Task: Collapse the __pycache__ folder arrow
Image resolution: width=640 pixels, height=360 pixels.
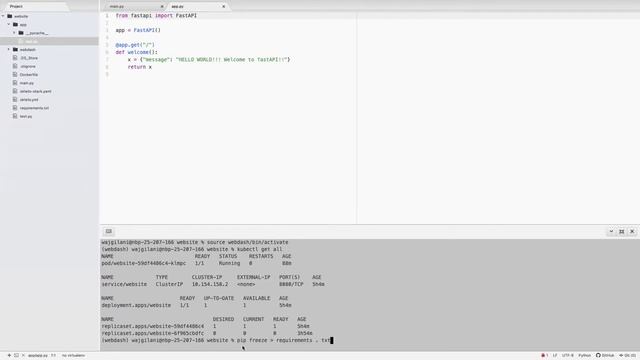Action: pyautogui.click(x=14, y=33)
